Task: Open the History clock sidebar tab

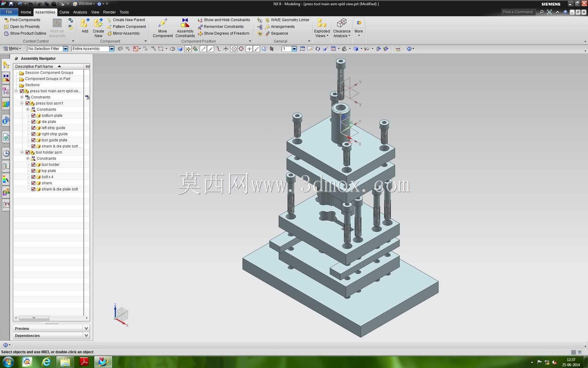Action: pyautogui.click(x=6, y=153)
